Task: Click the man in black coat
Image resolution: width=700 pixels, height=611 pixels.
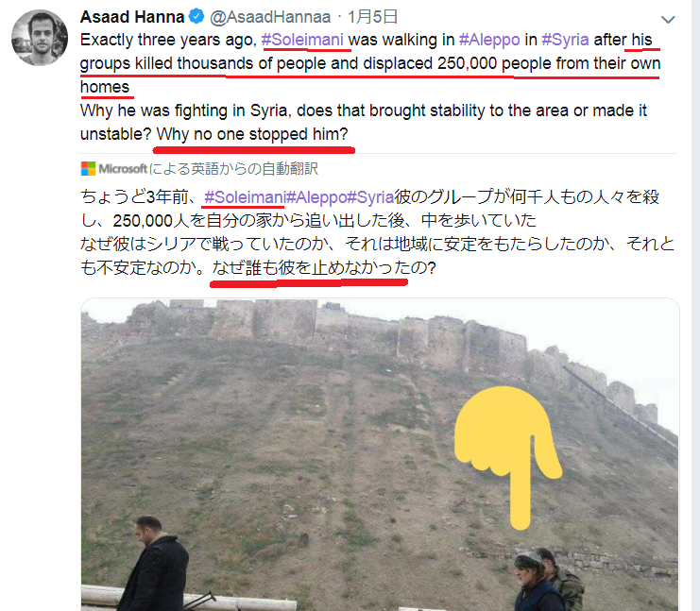Action: tap(154, 564)
